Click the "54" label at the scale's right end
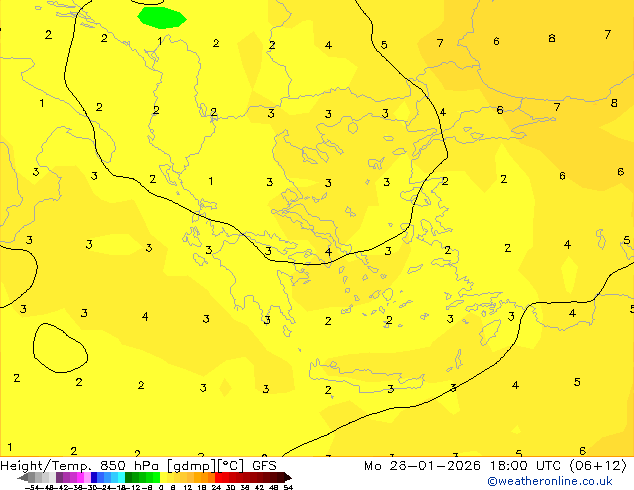Screen dimensions: 634x490 point(288,487)
